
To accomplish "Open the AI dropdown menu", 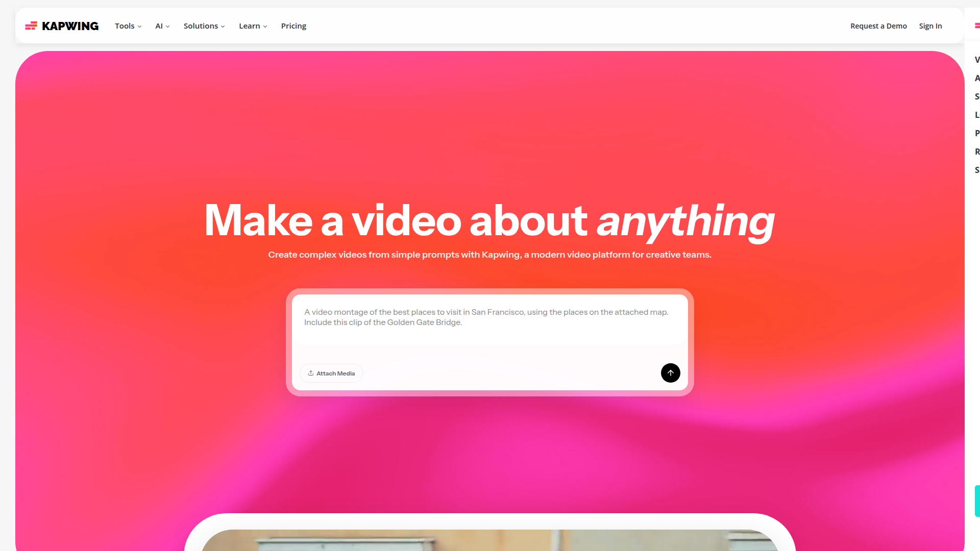I will (162, 26).
